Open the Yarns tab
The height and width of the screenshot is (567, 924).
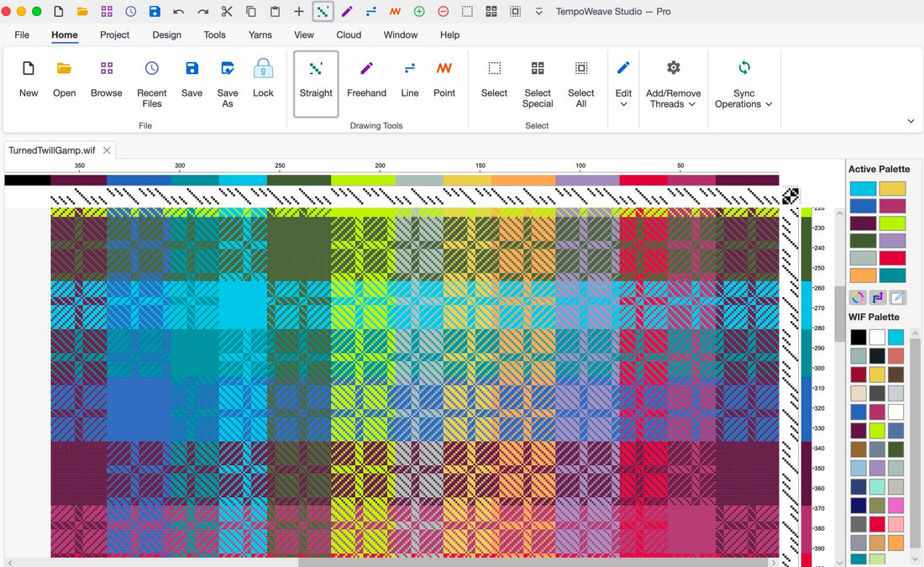point(260,34)
